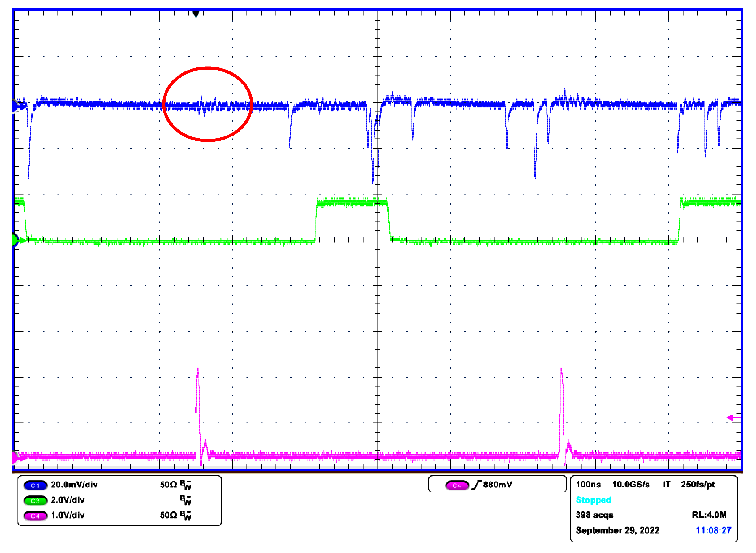This screenshot has width=756, height=553.
Task: Click the C3 bandwidth limit BW icon
Action: coord(185,500)
